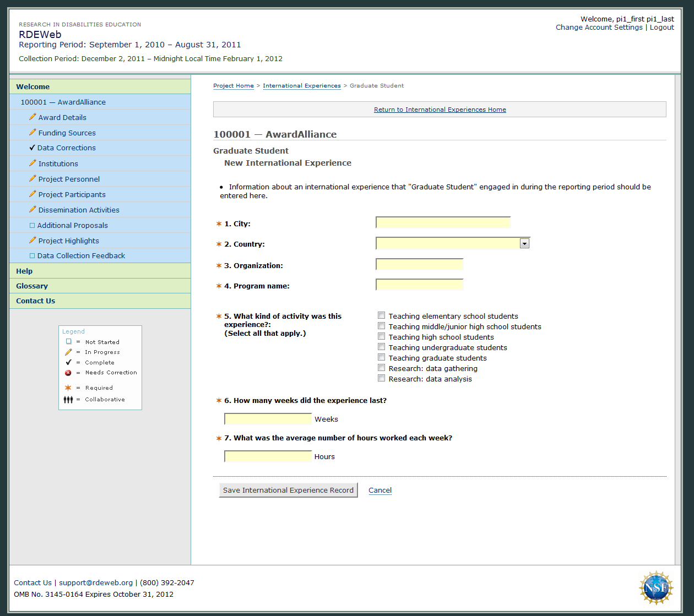Click the pencil icon beside Project Highlights
The image size is (694, 616).
pos(32,240)
